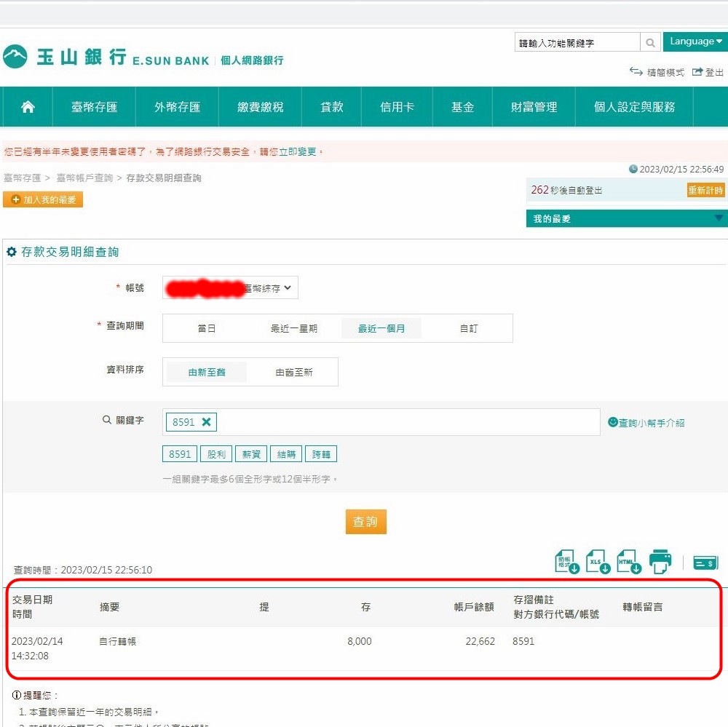The image size is (728, 727).
Task: Open the 信用卡 menu
Action: point(397,107)
